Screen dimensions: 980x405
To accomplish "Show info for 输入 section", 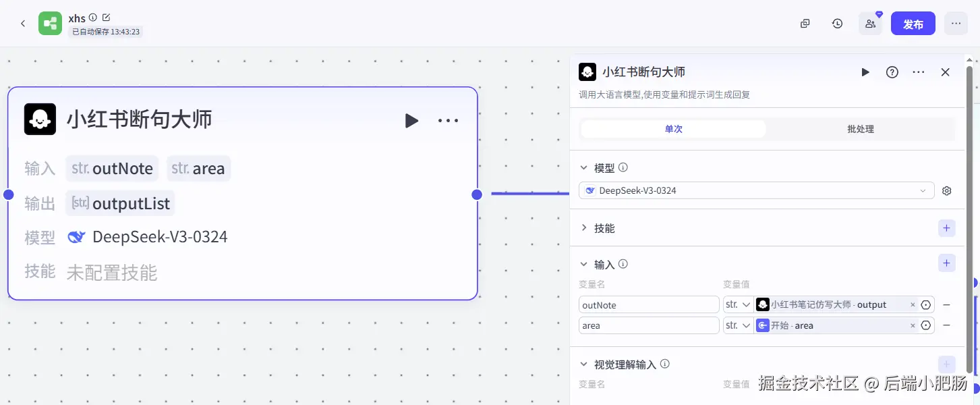I will [623, 264].
